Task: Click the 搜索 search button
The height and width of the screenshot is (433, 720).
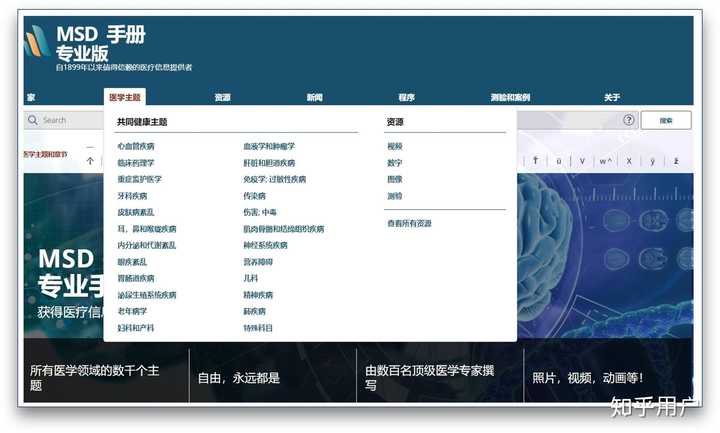Action: (666, 120)
